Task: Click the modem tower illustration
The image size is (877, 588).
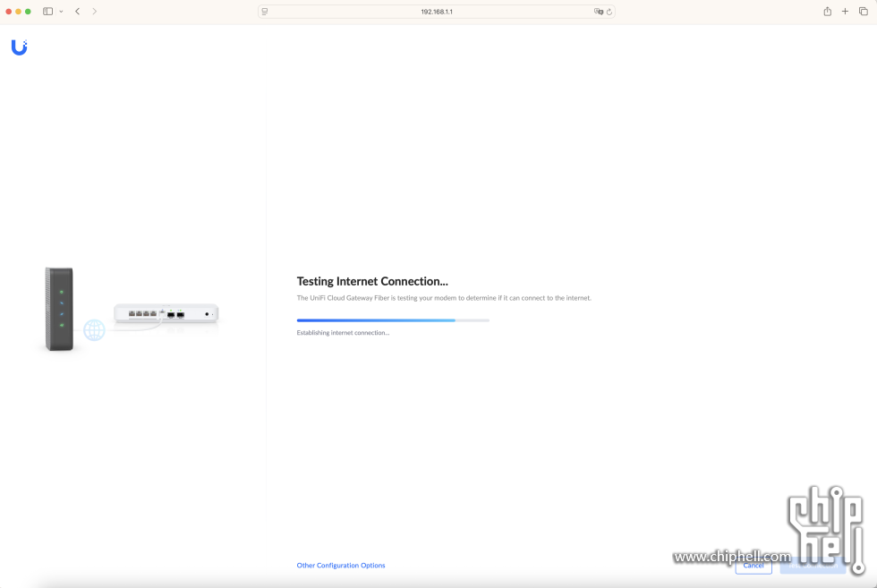Action: (59, 309)
